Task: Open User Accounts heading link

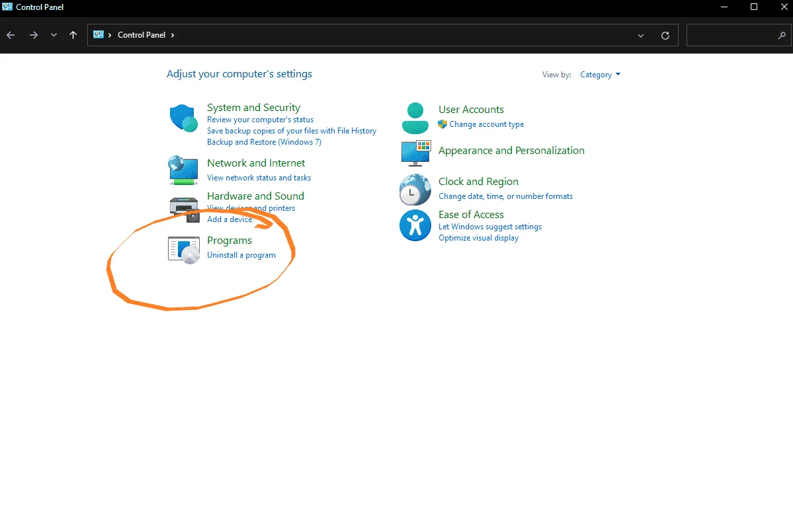Action: click(x=471, y=110)
